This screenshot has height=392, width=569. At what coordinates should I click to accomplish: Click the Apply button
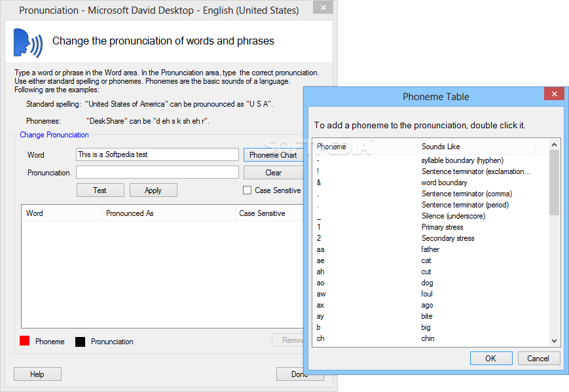coord(153,190)
